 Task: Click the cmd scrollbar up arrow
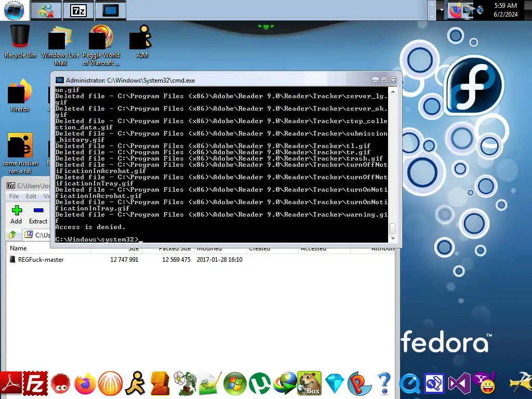393,91
